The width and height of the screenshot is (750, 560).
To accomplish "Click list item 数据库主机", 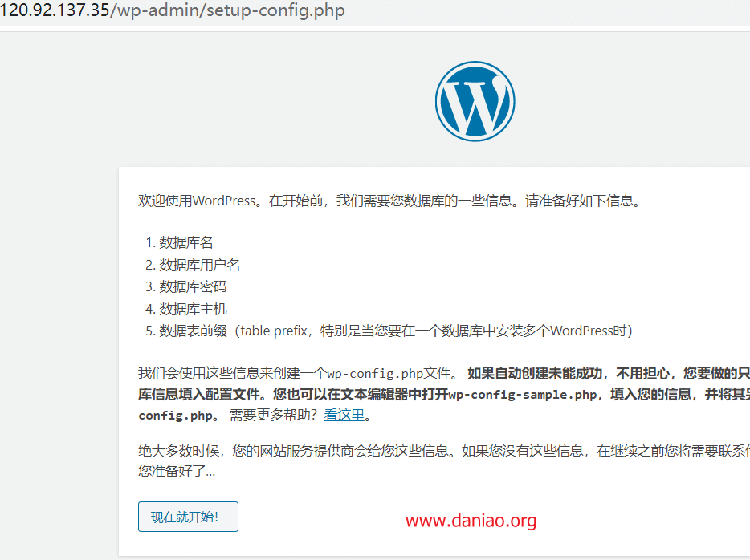I will (x=193, y=309).
